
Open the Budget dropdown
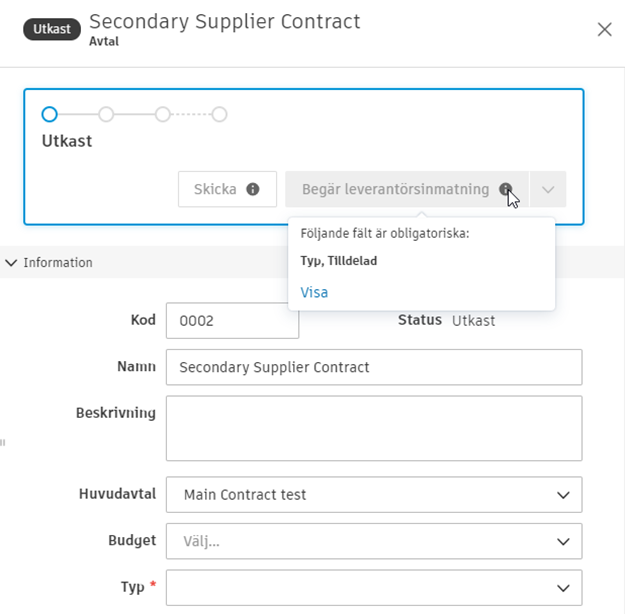click(x=373, y=541)
